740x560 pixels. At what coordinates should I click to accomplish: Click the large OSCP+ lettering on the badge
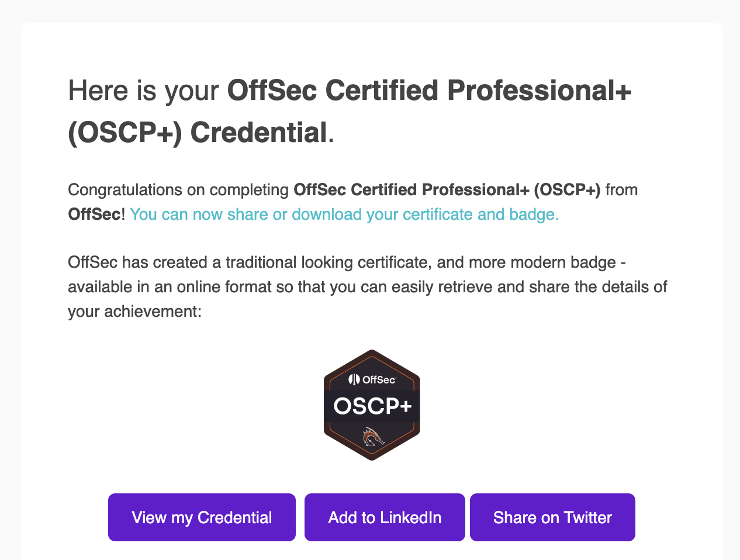pos(372,406)
